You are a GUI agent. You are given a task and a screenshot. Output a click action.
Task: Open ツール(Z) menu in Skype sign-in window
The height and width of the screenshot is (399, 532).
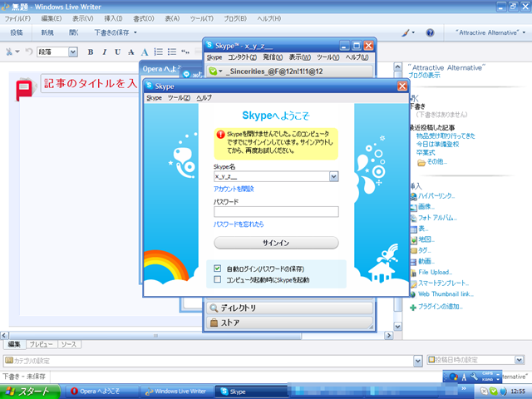click(x=179, y=98)
